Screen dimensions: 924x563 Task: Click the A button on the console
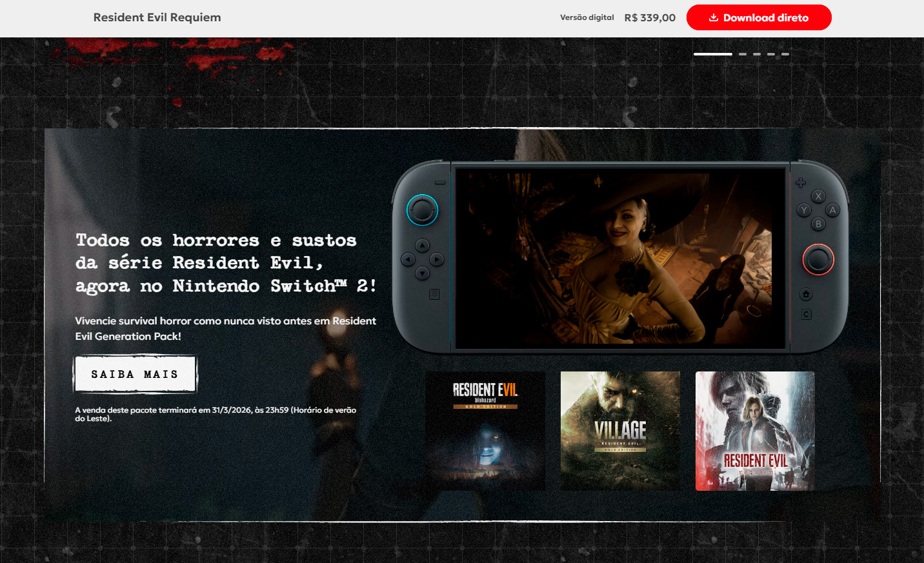click(x=832, y=210)
